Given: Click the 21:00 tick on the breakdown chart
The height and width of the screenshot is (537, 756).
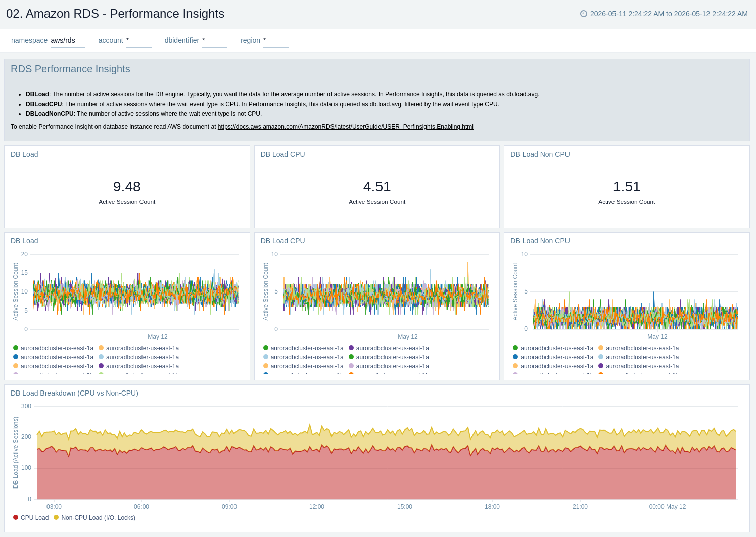Looking at the screenshot, I should point(580,507).
